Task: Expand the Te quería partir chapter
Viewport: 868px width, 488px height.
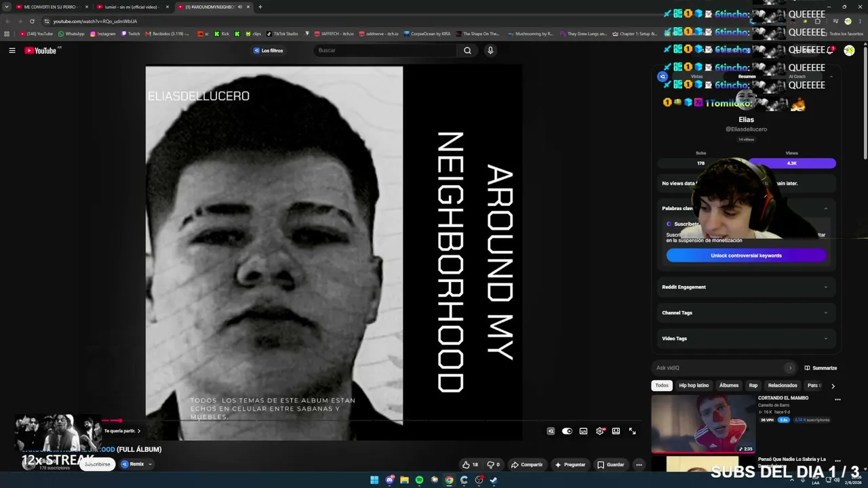Action: tap(122, 431)
